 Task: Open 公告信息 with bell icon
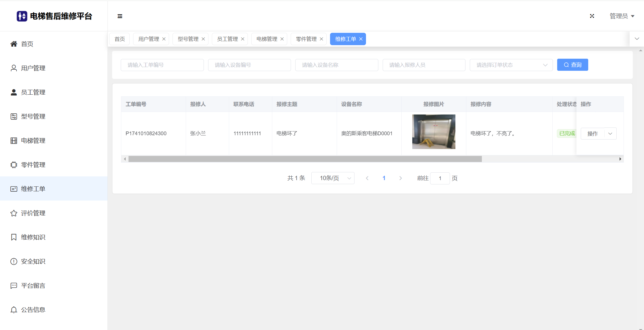pyautogui.click(x=33, y=310)
